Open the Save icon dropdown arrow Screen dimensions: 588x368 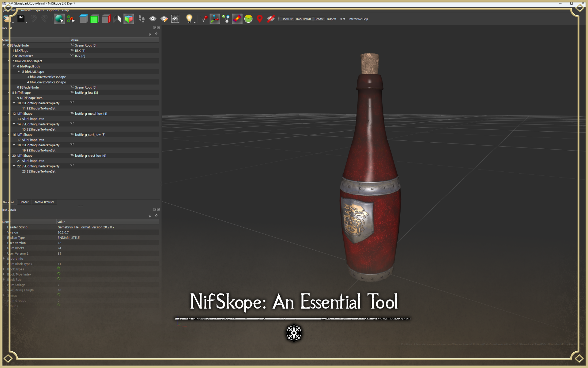pyautogui.click(x=27, y=22)
